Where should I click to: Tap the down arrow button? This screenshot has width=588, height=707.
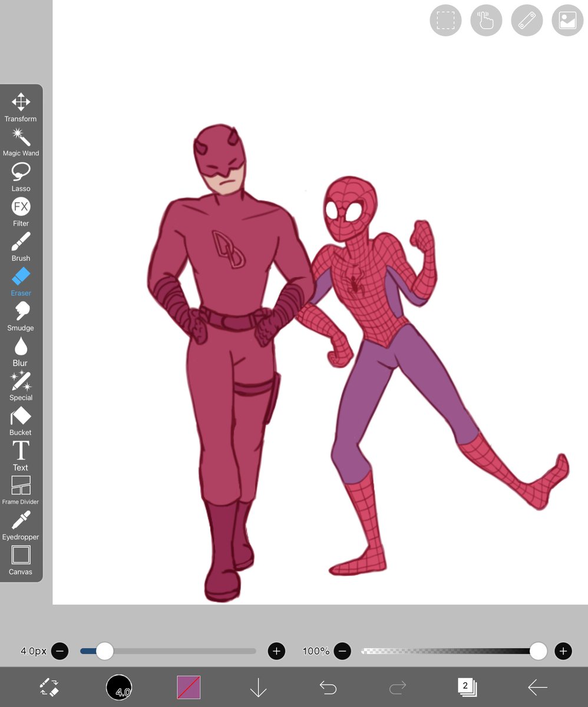(x=258, y=687)
